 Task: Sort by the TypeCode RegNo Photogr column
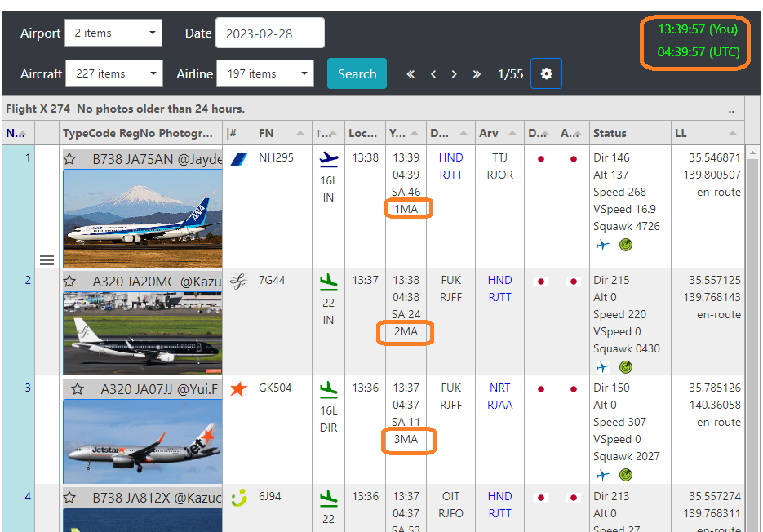point(141,133)
